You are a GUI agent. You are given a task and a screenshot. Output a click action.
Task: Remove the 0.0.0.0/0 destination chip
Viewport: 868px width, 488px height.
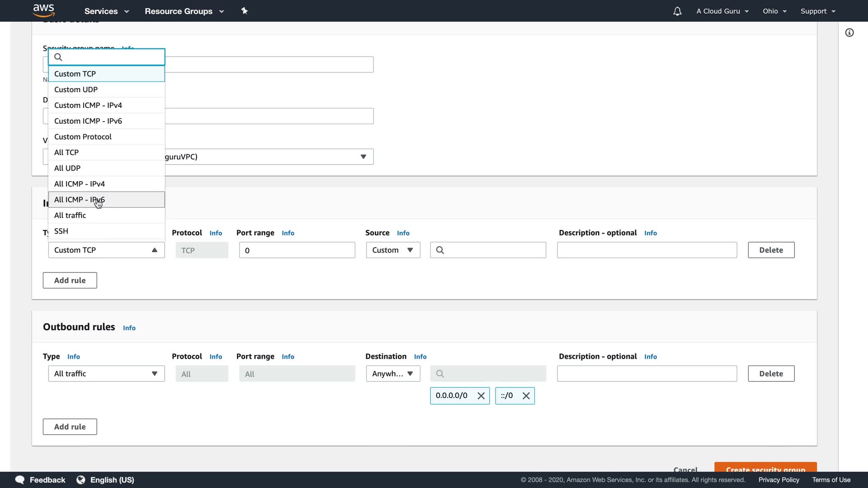481,396
